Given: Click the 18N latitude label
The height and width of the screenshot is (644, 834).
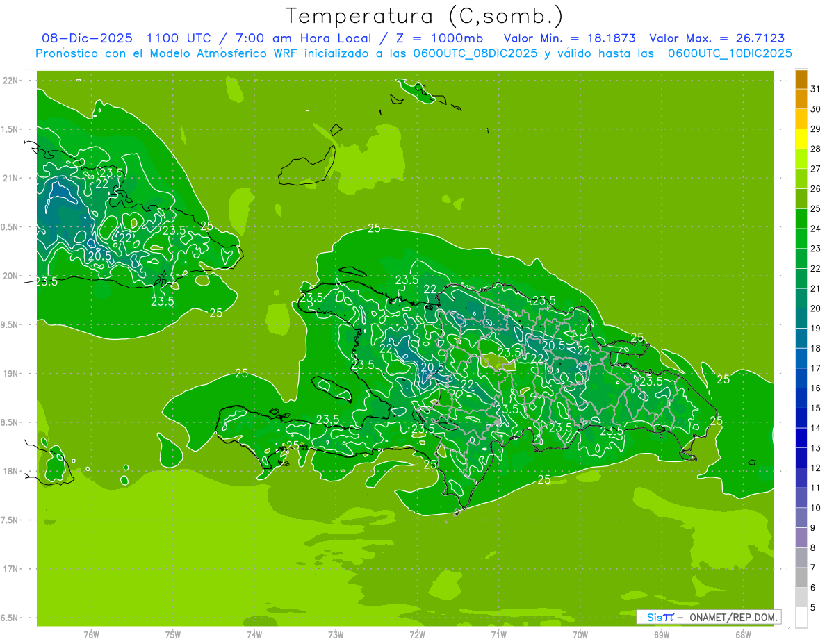Looking at the screenshot, I should (11, 471).
